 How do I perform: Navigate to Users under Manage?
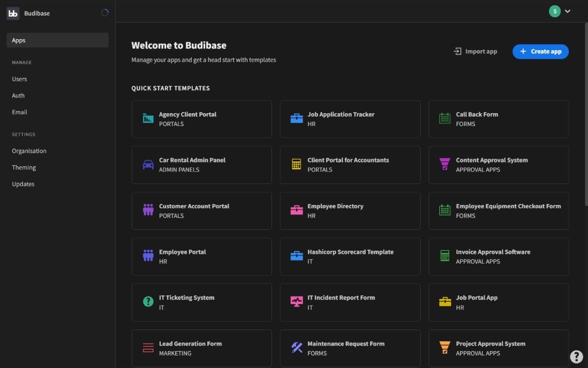click(x=19, y=79)
